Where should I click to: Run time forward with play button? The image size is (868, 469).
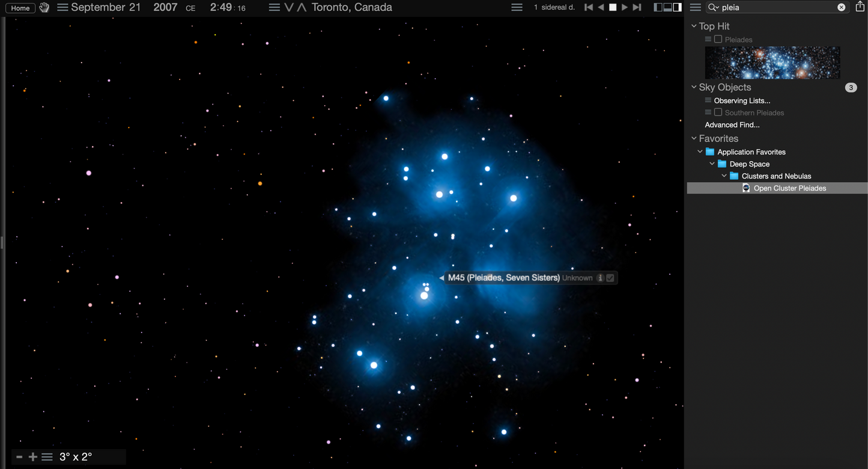(625, 7)
